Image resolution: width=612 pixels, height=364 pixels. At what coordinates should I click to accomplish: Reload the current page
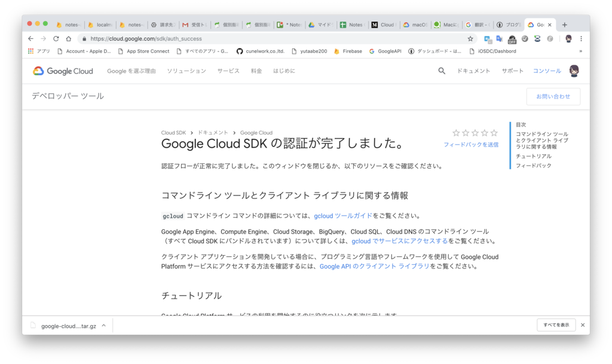pos(56,39)
